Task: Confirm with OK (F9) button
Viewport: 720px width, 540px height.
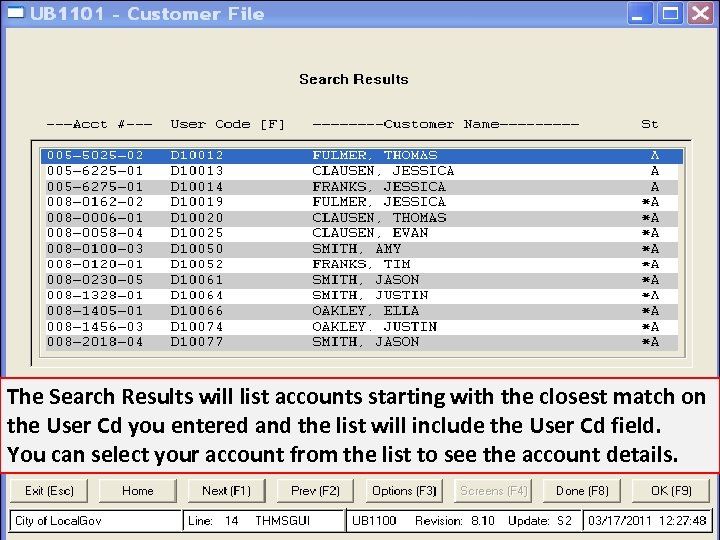Action: click(x=671, y=491)
